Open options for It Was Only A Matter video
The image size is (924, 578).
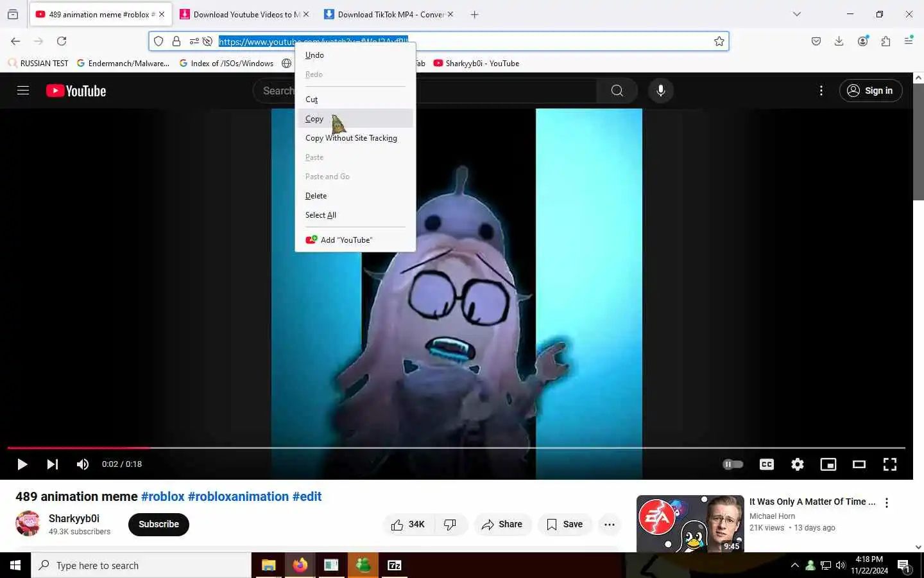coord(887,503)
